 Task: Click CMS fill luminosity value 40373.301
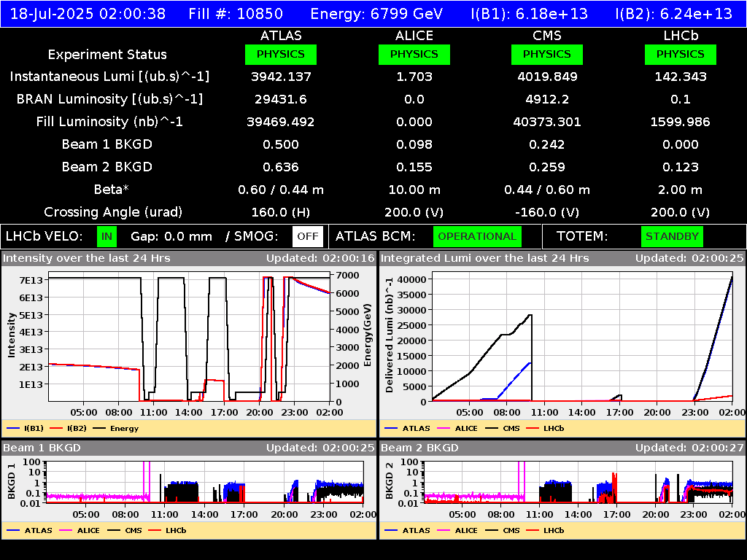[x=547, y=122]
